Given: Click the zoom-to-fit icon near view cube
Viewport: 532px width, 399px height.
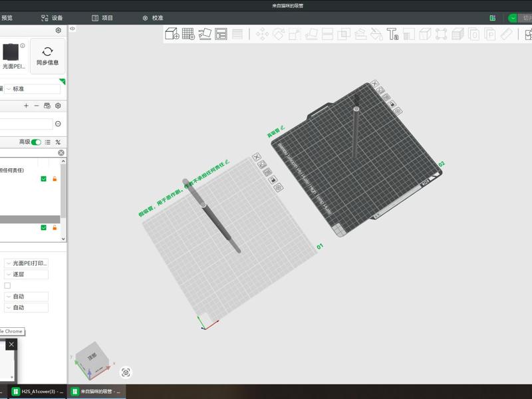Looking at the screenshot, I should [x=126, y=372].
